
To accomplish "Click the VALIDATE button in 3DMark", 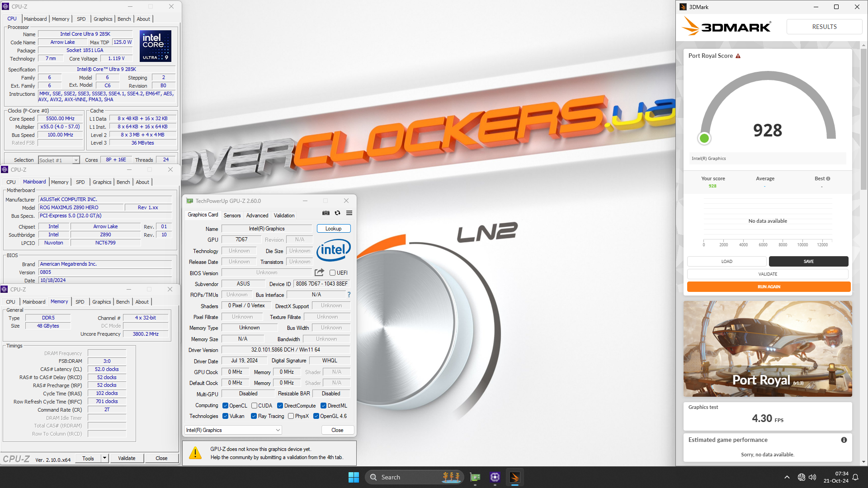I will 769,274.
